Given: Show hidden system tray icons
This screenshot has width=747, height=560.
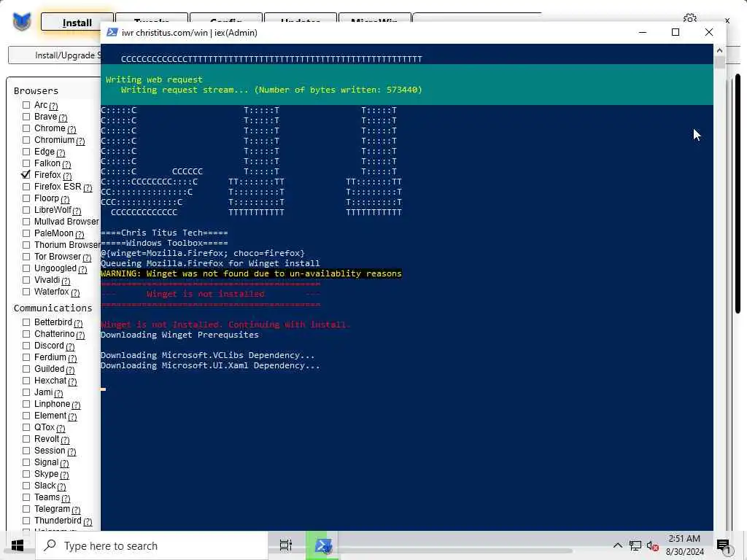Looking at the screenshot, I should click(617, 545).
